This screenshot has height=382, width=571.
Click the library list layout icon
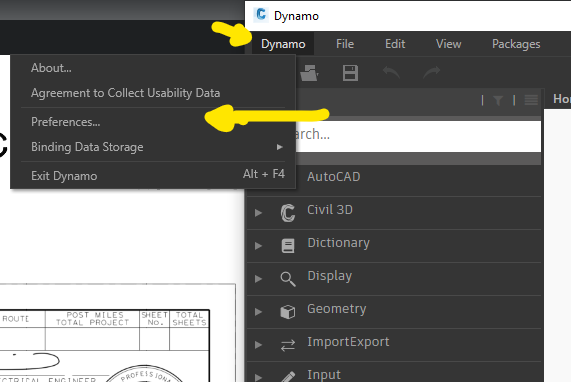point(531,100)
